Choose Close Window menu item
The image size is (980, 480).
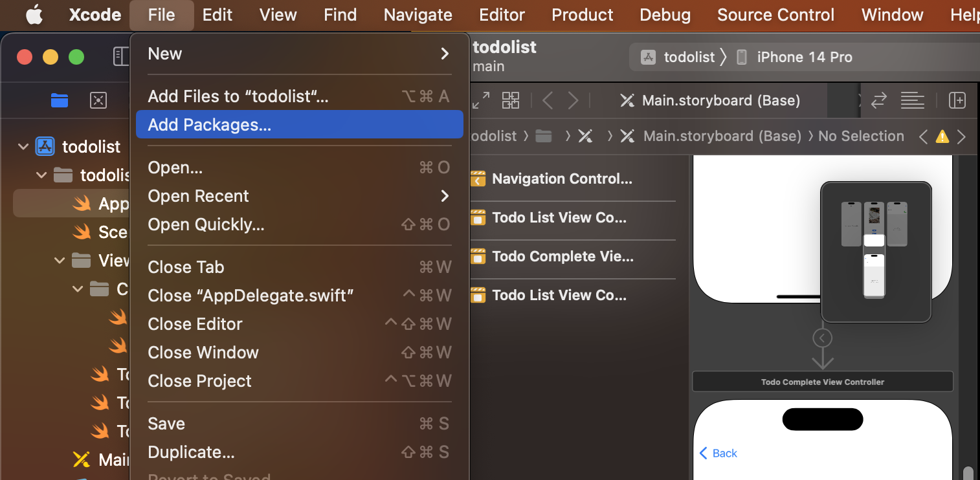300,353
